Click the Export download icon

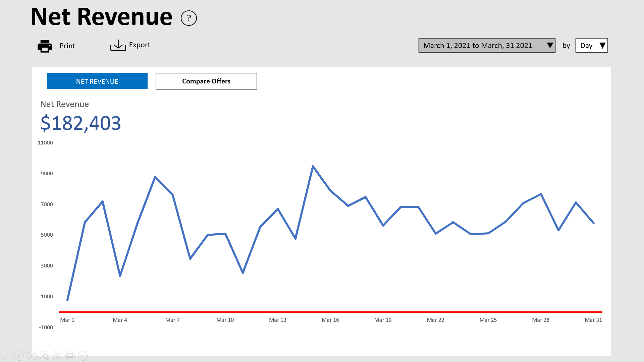point(118,45)
